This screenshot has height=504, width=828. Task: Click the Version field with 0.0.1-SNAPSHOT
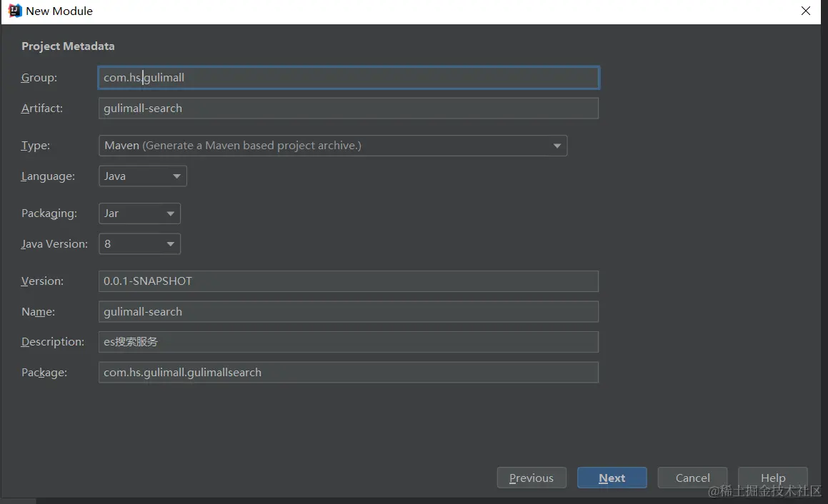[348, 281]
